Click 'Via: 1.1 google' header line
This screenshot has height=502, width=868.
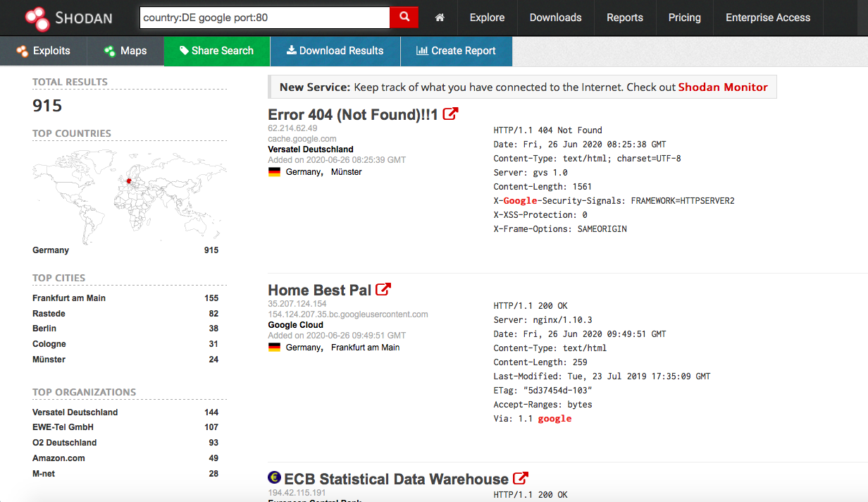pyautogui.click(x=533, y=419)
